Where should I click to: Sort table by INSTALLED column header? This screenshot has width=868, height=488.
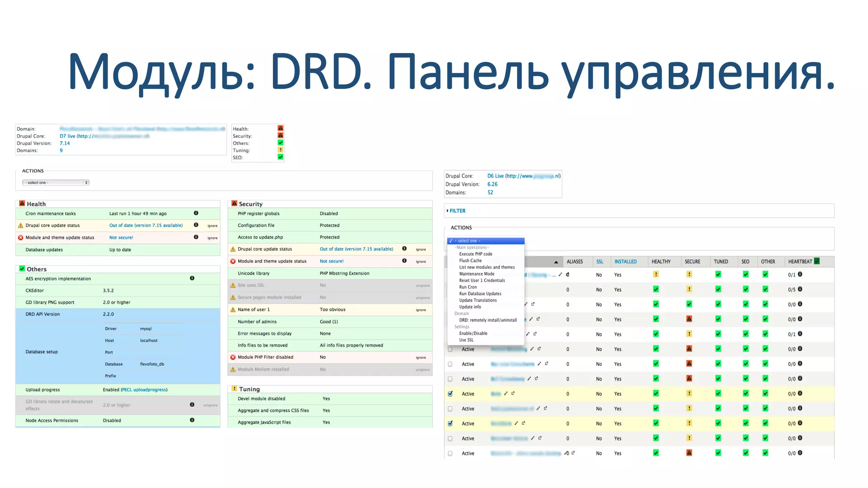coord(625,261)
